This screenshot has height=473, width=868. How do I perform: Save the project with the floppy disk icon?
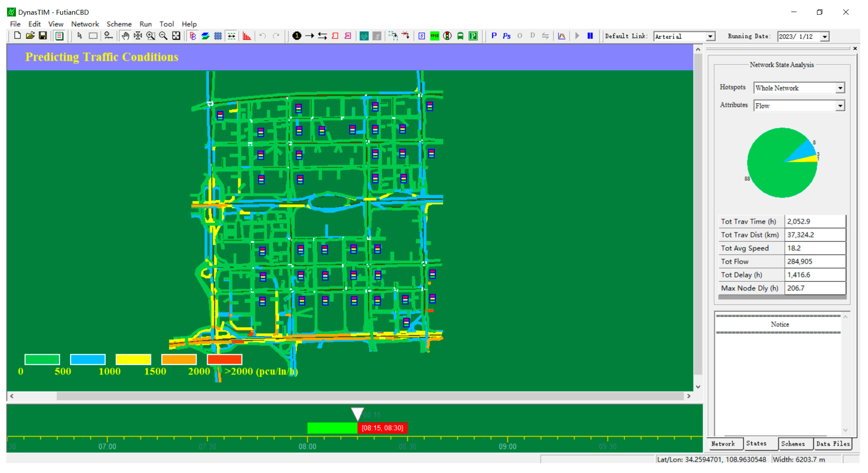(43, 36)
